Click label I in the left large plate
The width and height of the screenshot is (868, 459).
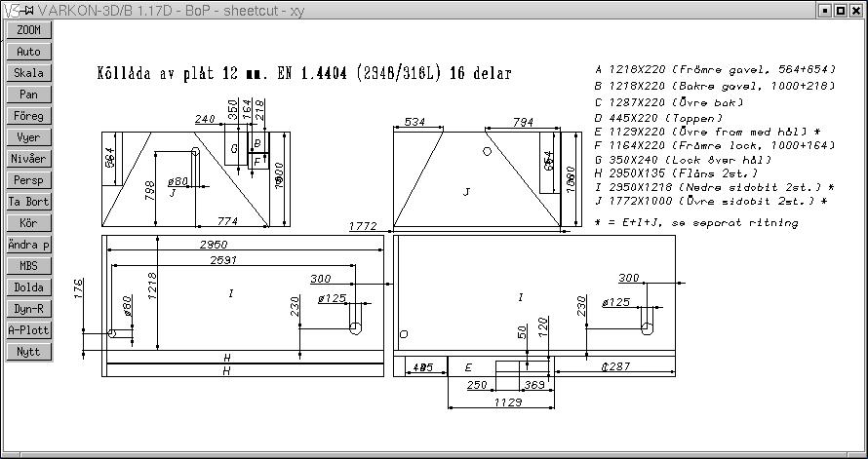click(231, 293)
